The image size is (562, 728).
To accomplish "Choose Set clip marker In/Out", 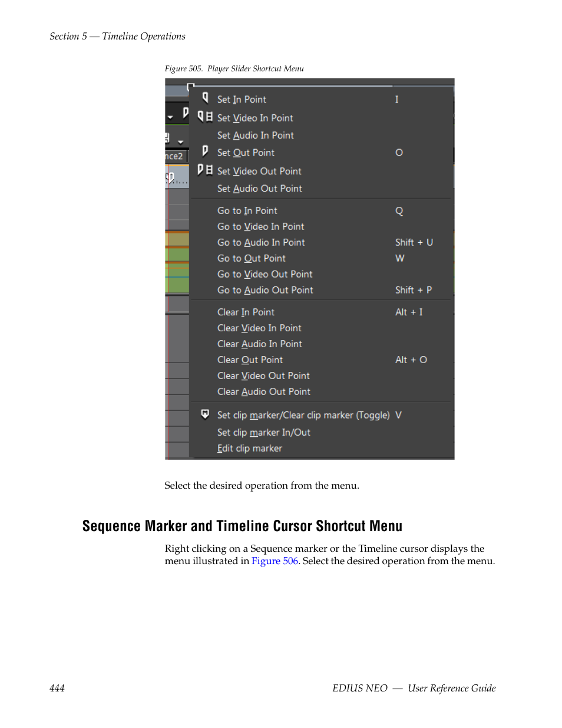I will pyautogui.click(x=263, y=432).
